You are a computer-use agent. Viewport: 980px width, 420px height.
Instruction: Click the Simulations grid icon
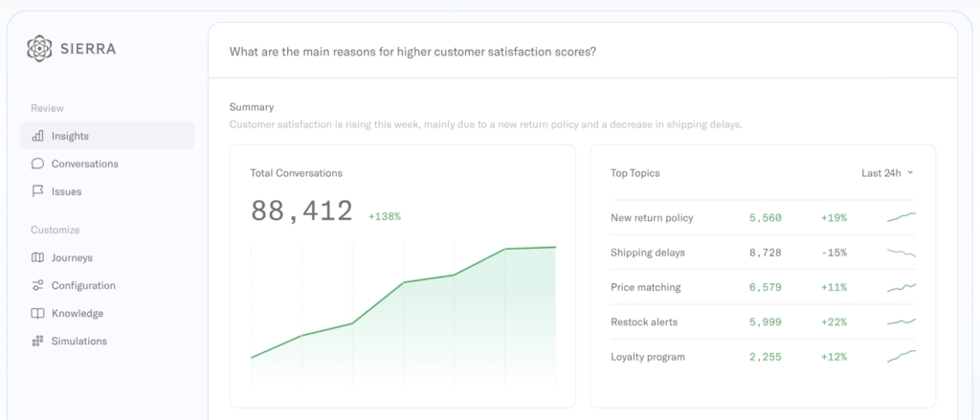pyautogui.click(x=37, y=341)
